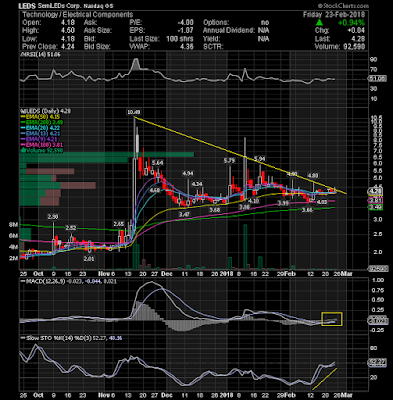Click the 4.10 low price label

click(254, 201)
